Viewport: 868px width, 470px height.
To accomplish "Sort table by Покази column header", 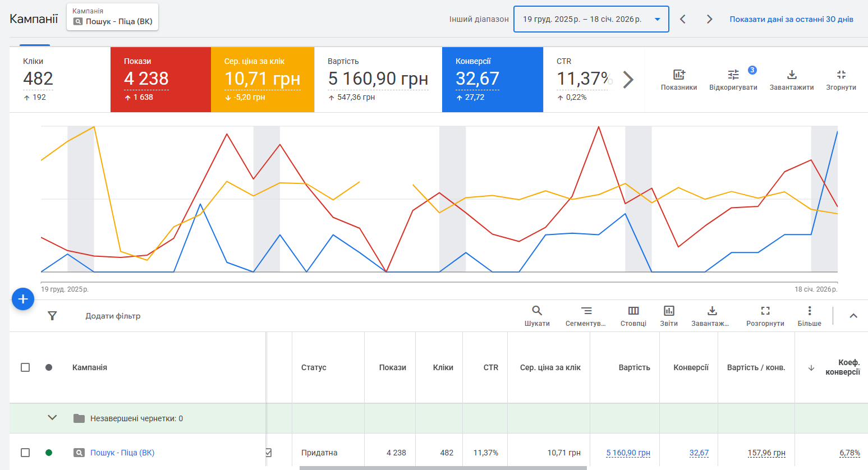I will [392, 367].
